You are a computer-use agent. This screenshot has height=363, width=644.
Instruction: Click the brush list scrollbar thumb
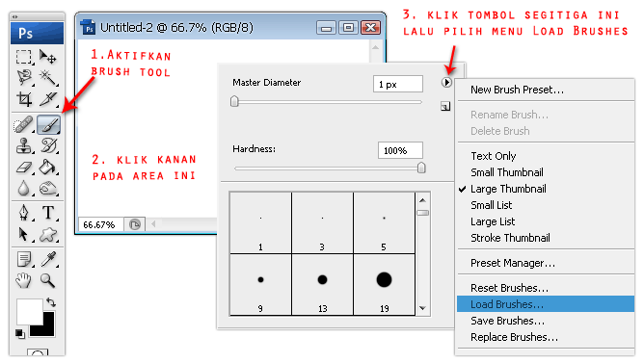point(422,213)
